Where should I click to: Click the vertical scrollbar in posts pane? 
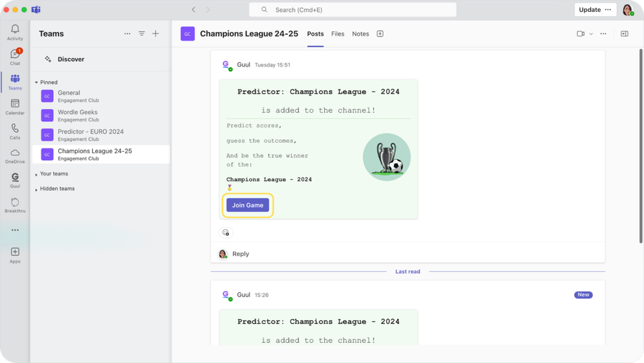point(640,145)
